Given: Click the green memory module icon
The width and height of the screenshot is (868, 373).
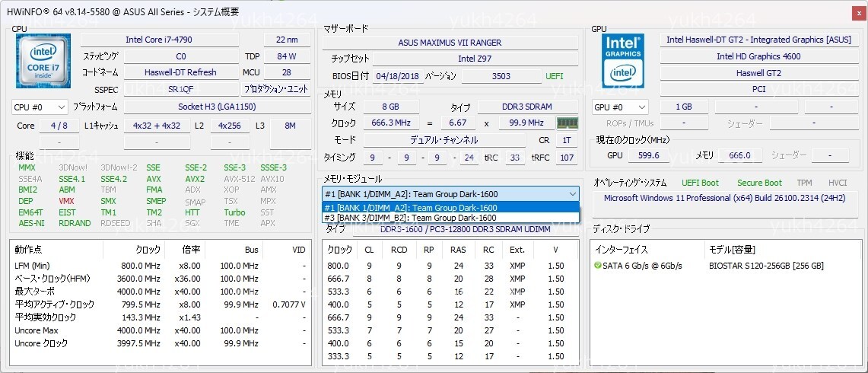Looking at the screenshot, I should pos(568,123).
